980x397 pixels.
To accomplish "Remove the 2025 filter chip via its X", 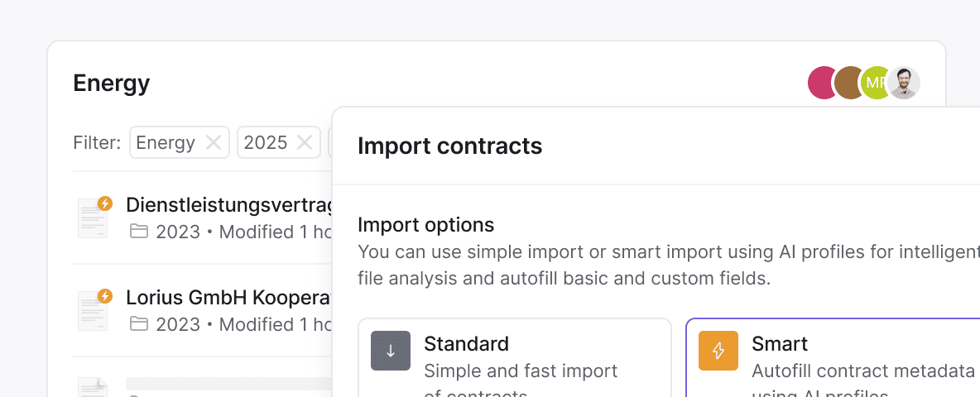I will tap(305, 143).
